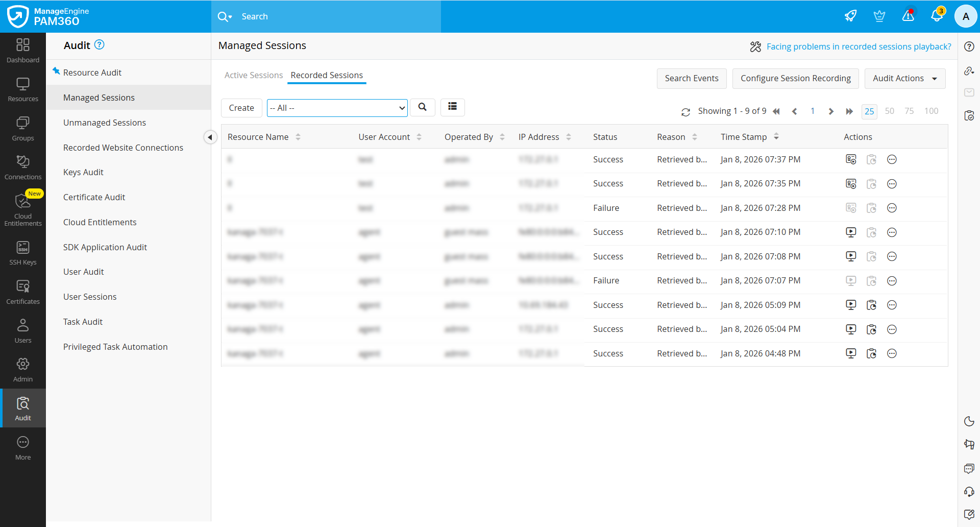Viewport: 980px width, 527px height.
Task: Open User Sessions from the Audit menu
Action: click(x=90, y=297)
